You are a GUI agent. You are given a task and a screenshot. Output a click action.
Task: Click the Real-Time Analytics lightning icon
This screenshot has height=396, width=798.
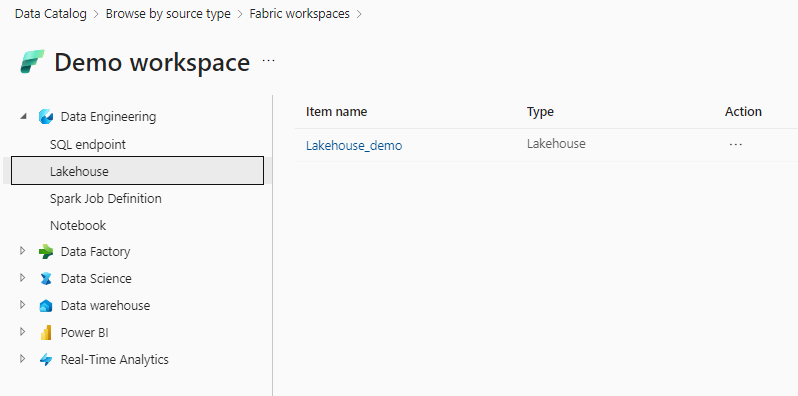point(46,360)
